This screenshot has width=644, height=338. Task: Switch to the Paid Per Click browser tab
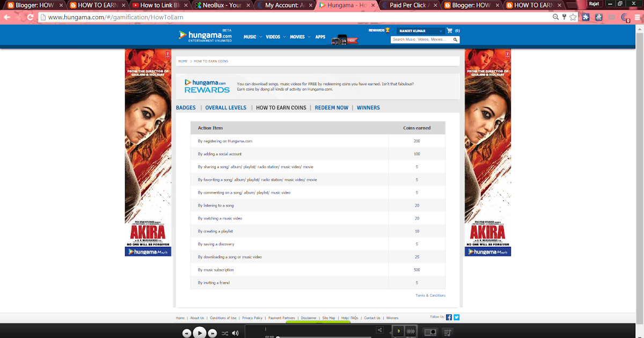tap(411, 5)
